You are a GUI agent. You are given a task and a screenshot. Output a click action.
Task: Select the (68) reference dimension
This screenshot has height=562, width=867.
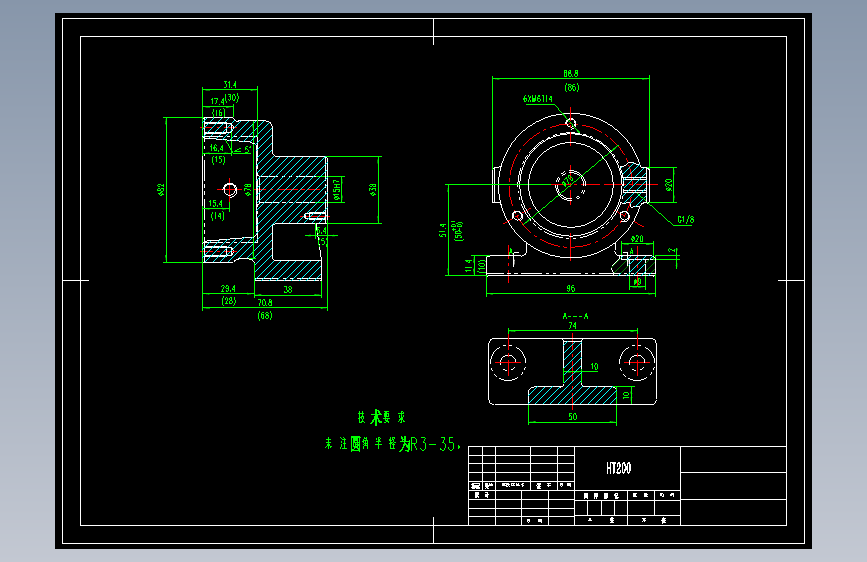pyautogui.click(x=265, y=316)
